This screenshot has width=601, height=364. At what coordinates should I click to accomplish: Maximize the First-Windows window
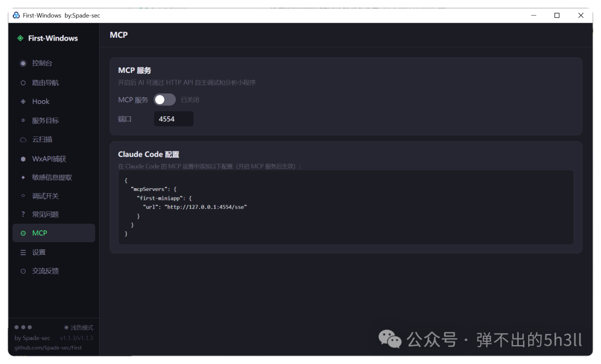click(x=557, y=16)
